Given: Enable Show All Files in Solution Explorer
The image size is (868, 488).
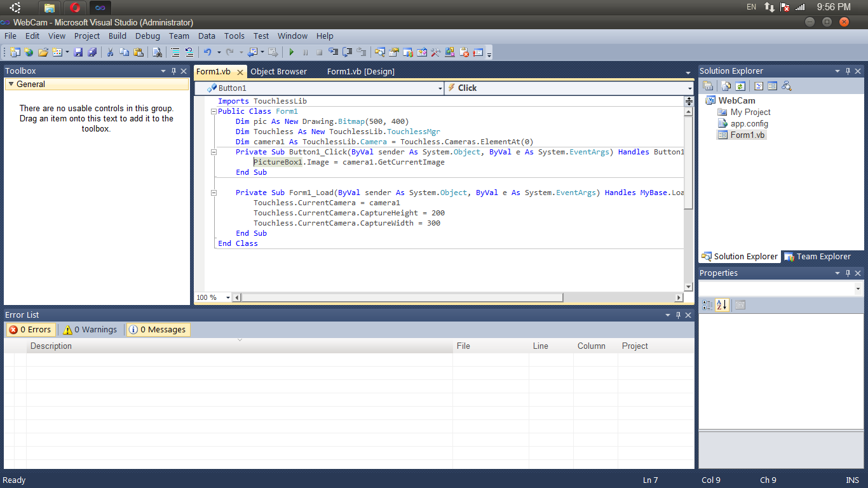Looking at the screenshot, I should pyautogui.click(x=726, y=86).
